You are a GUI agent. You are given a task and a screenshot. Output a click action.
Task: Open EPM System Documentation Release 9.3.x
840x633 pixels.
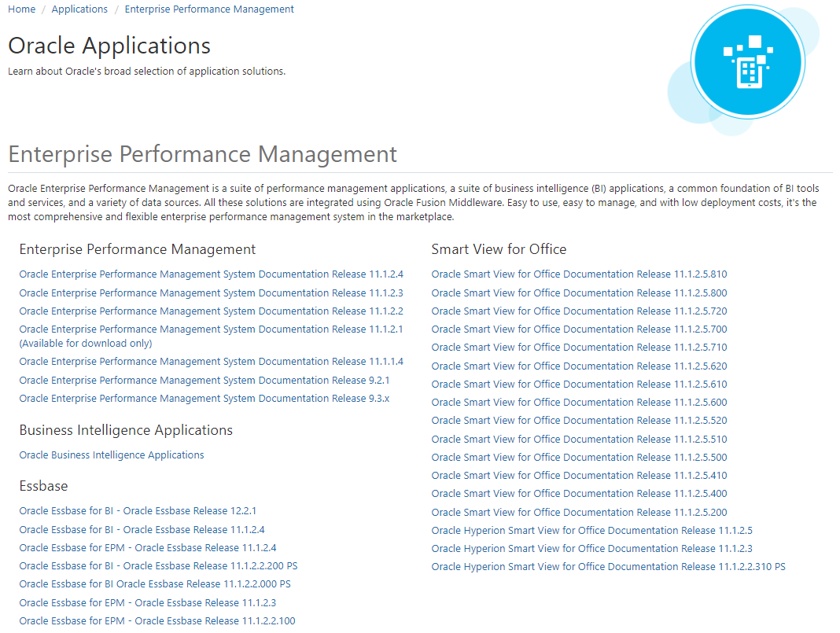[x=203, y=398]
